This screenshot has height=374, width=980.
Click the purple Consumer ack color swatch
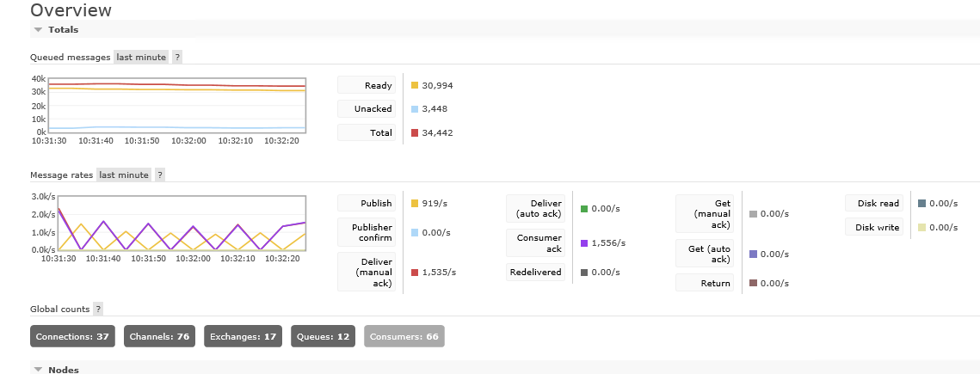(583, 242)
